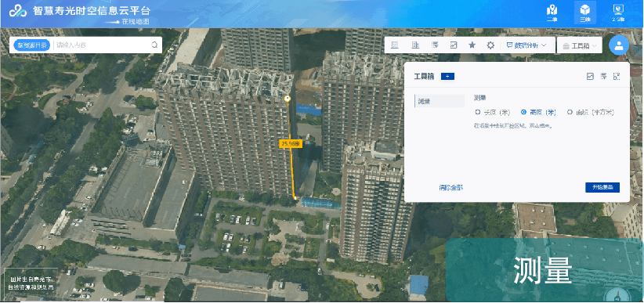Click the user avatar icon
644x303 pixels.
click(x=619, y=45)
